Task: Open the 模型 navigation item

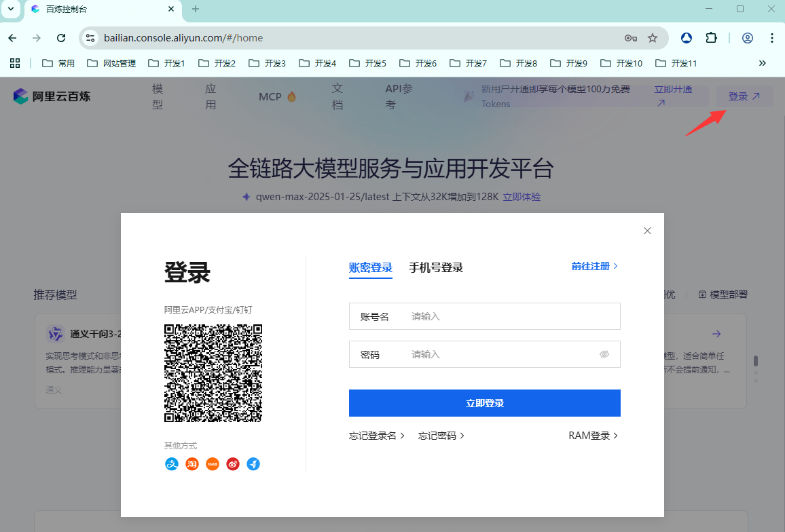Action: 158,96
